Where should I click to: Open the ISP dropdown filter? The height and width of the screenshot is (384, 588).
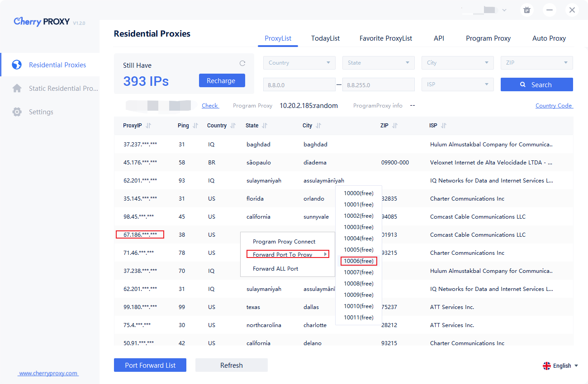point(458,84)
